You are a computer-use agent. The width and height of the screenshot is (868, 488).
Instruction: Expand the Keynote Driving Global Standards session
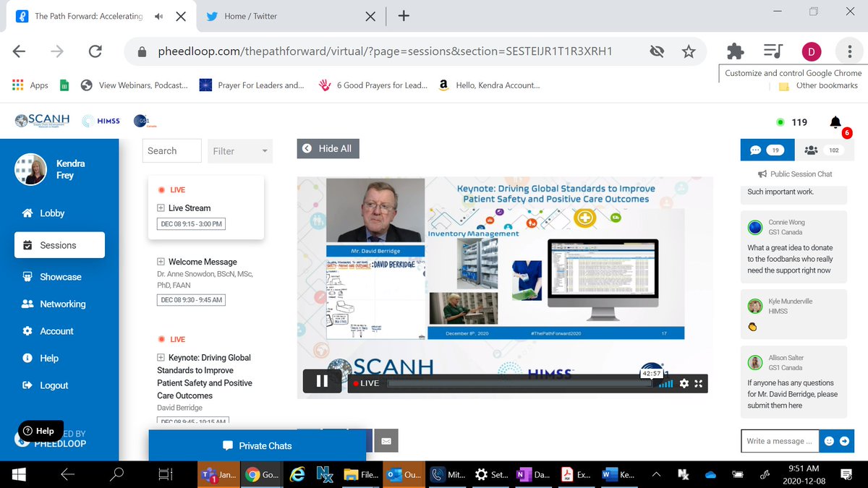(161, 358)
